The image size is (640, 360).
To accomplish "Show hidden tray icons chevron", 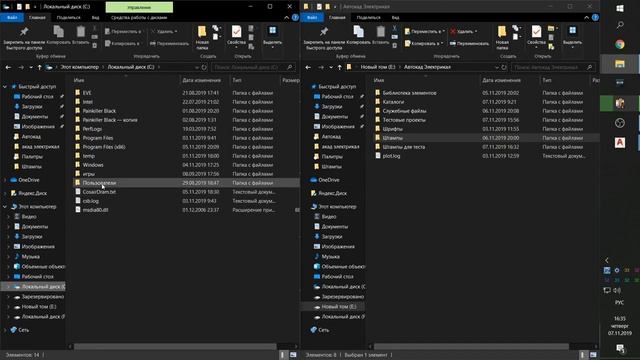I will tap(607, 260).
